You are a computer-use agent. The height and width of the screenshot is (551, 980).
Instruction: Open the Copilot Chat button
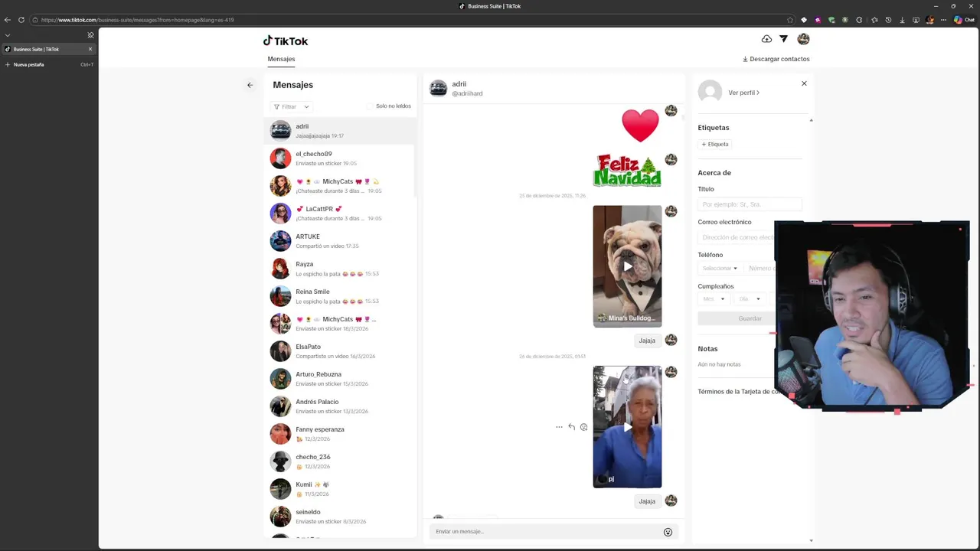(963, 20)
